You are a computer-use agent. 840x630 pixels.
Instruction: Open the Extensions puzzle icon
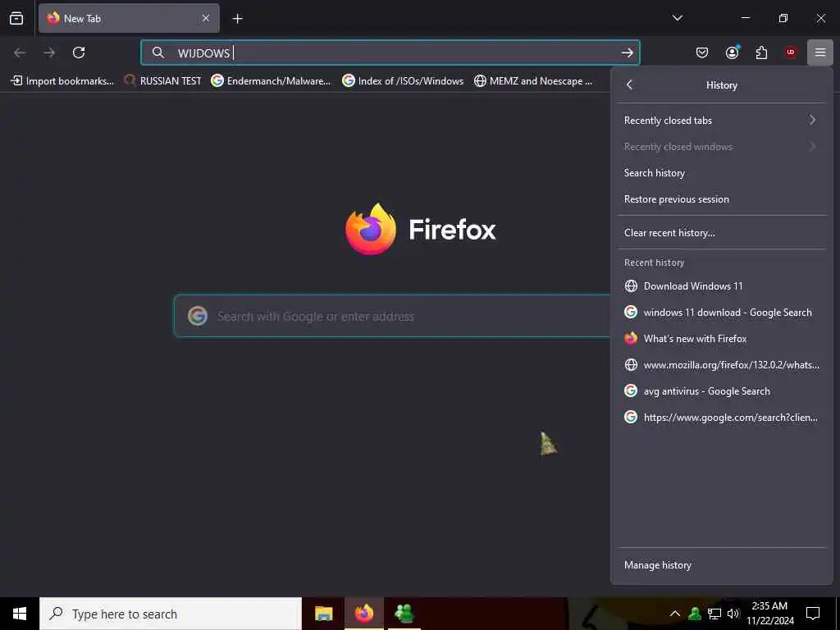(761, 52)
